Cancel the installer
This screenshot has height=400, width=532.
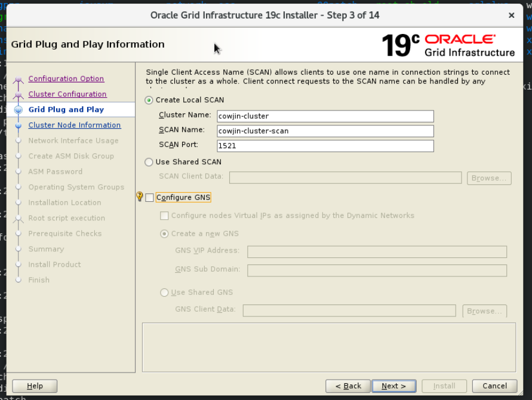pos(494,386)
